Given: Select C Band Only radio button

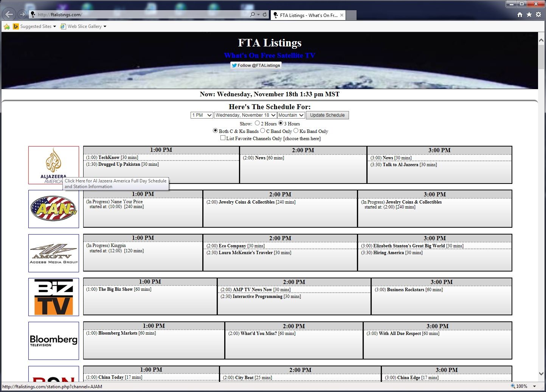Looking at the screenshot, I should [262, 131].
